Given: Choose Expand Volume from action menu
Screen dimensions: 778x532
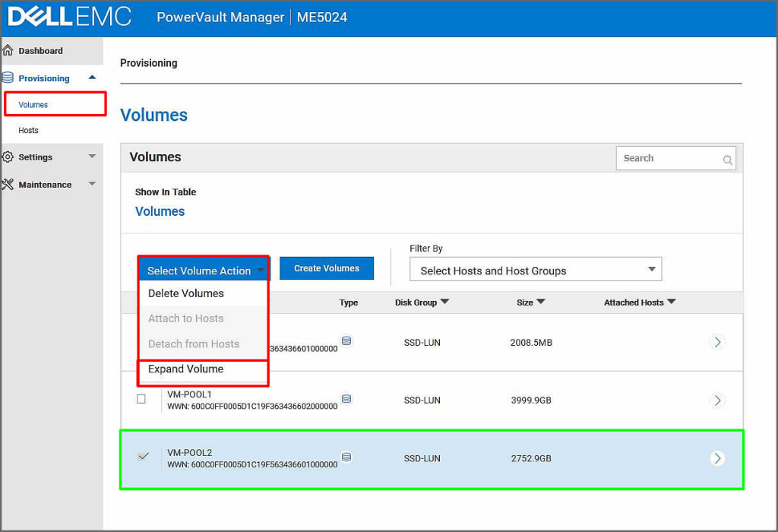Looking at the screenshot, I should (x=186, y=369).
